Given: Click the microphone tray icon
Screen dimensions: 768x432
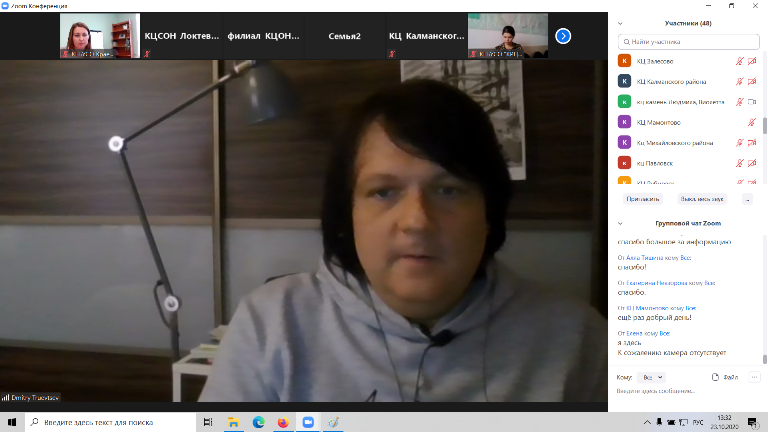Looking at the screenshot, I should pyautogui.click(x=659, y=422).
